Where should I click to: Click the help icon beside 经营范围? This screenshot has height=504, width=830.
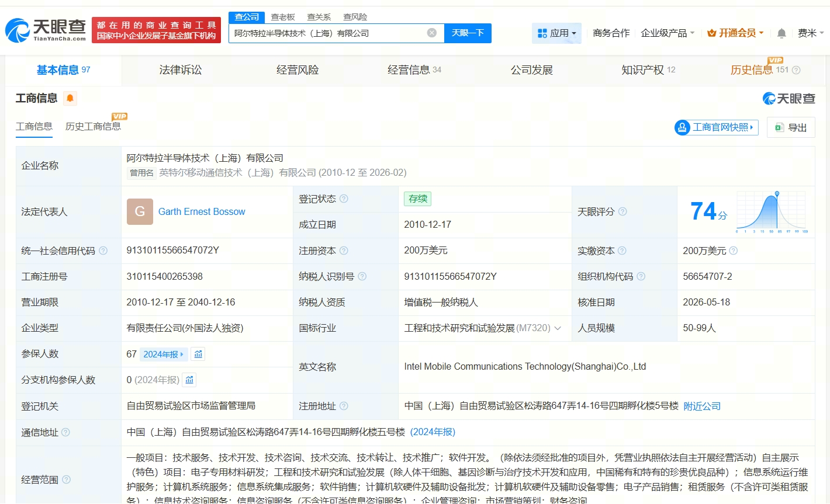[66, 479]
